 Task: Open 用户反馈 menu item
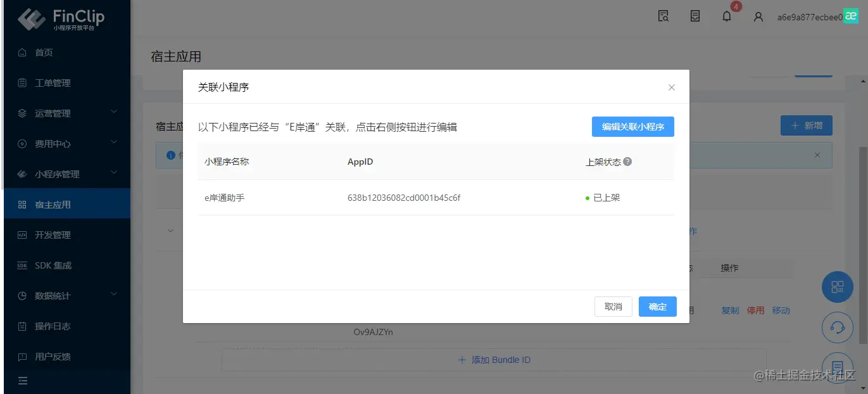tap(67, 357)
